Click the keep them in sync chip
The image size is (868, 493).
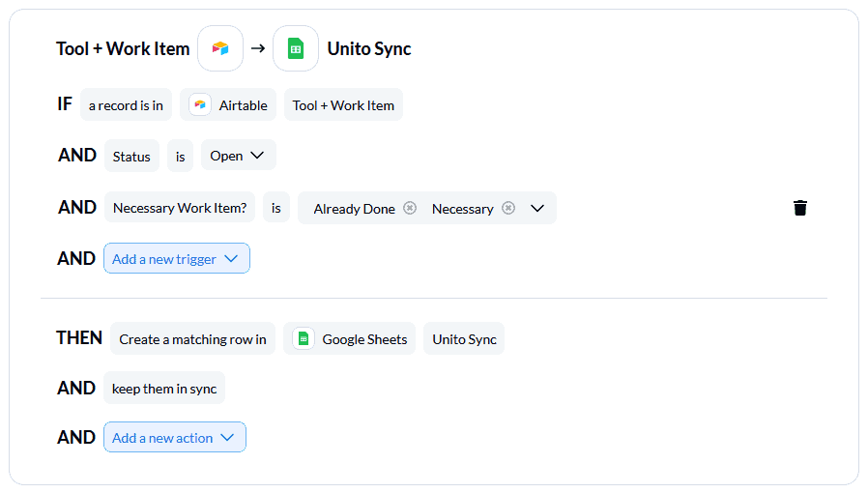(164, 388)
